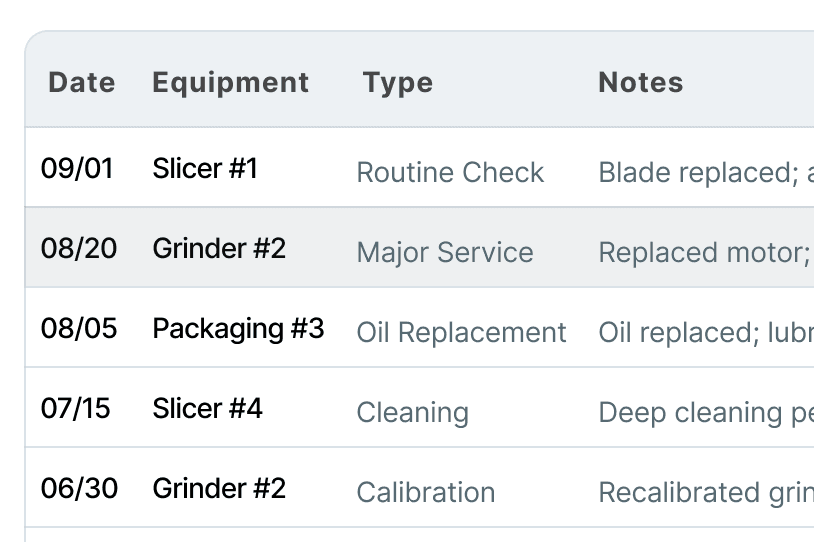Open the Replaced motor note
Image resolution: width=814 pixels, height=542 pixels.
pos(706,252)
